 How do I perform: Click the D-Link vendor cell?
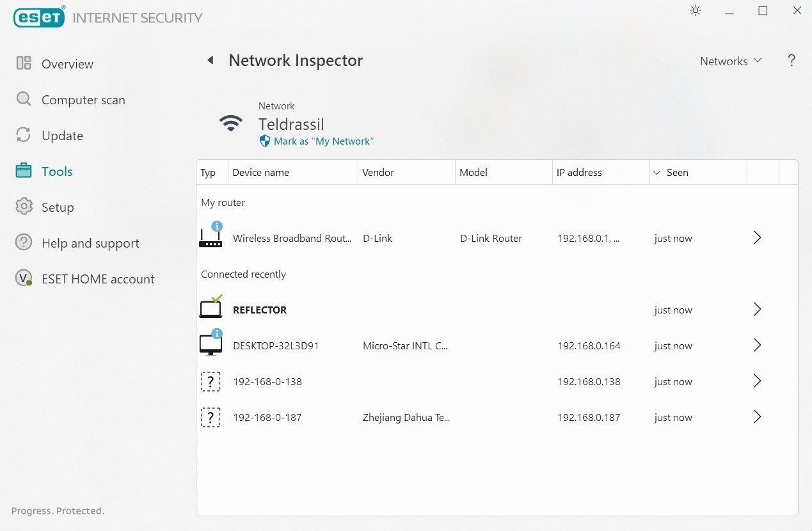[x=378, y=238]
